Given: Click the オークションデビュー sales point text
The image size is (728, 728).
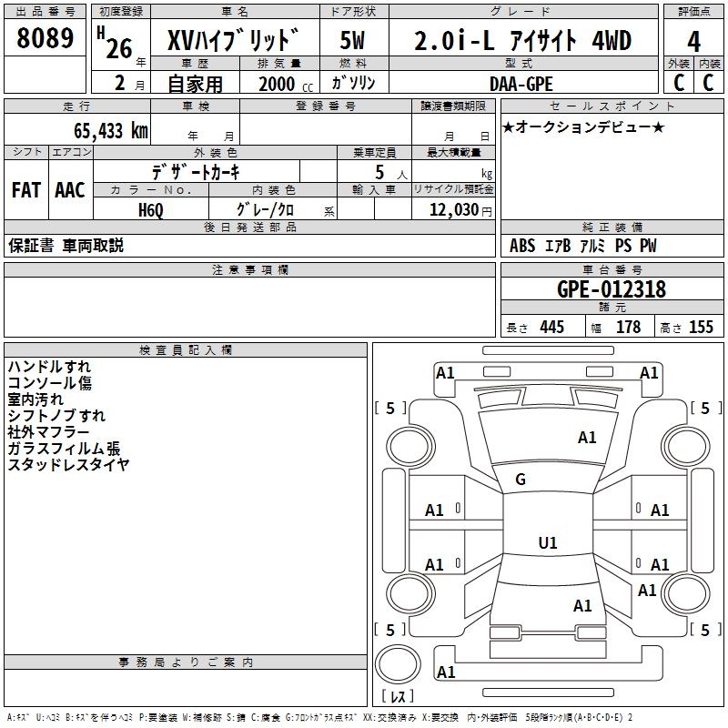Looking at the screenshot, I should (x=583, y=126).
